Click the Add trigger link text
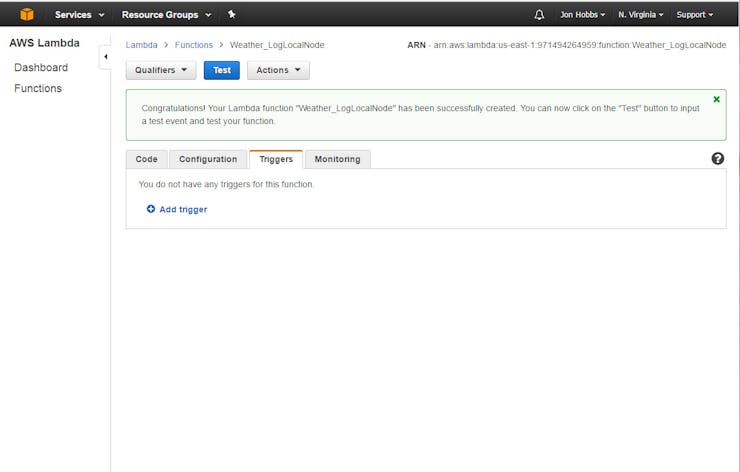The width and height of the screenshot is (740, 472). 183,209
